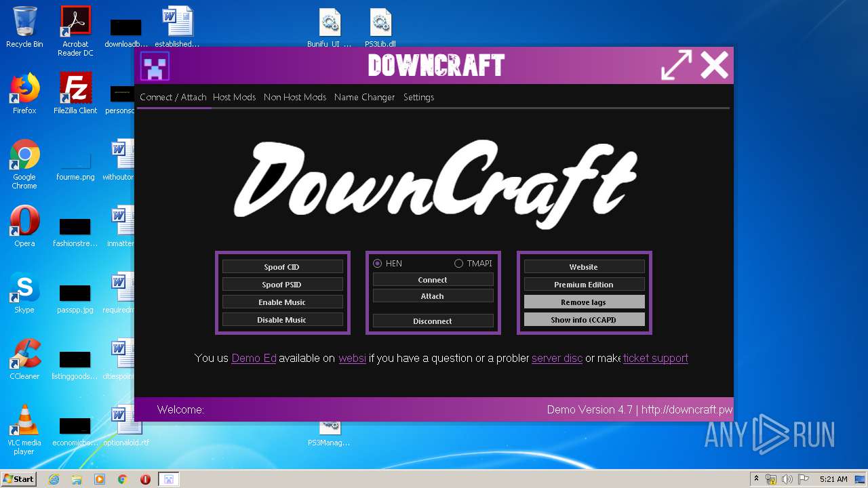Click the Website button
The width and height of the screenshot is (868, 488).
click(x=584, y=267)
